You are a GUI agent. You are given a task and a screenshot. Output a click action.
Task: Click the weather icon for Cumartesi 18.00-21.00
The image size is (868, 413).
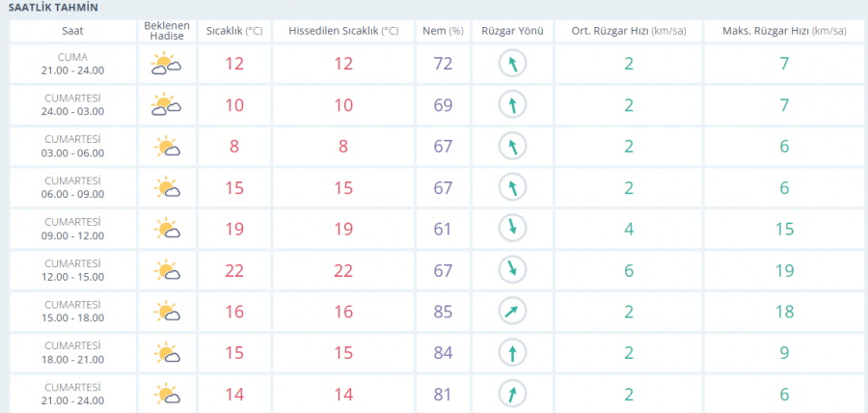(x=166, y=353)
